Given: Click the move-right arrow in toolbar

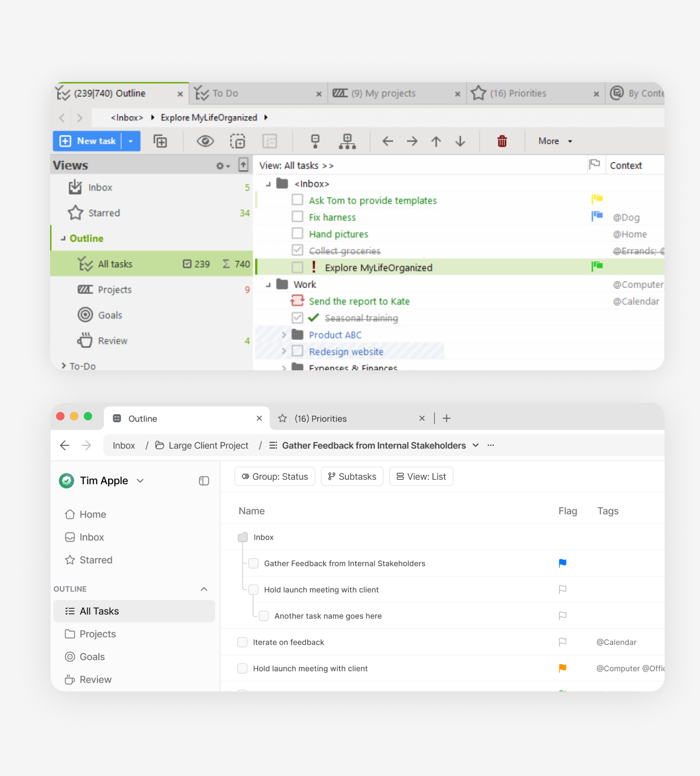Looking at the screenshot, I should (x=412, y=141).
